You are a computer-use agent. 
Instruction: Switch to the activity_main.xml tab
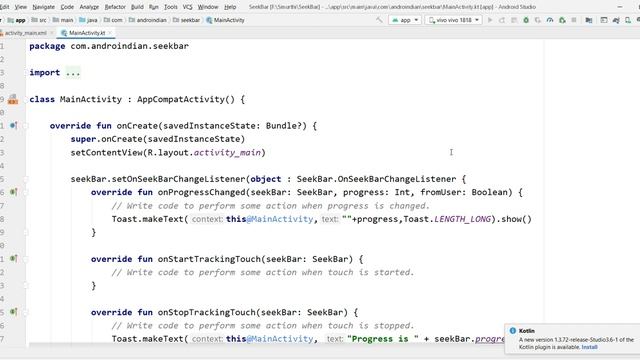coord(25,33)
